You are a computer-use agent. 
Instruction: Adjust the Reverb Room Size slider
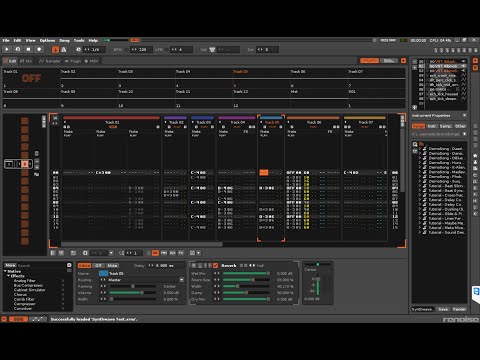pyautogui.click(x=246, y=280)
